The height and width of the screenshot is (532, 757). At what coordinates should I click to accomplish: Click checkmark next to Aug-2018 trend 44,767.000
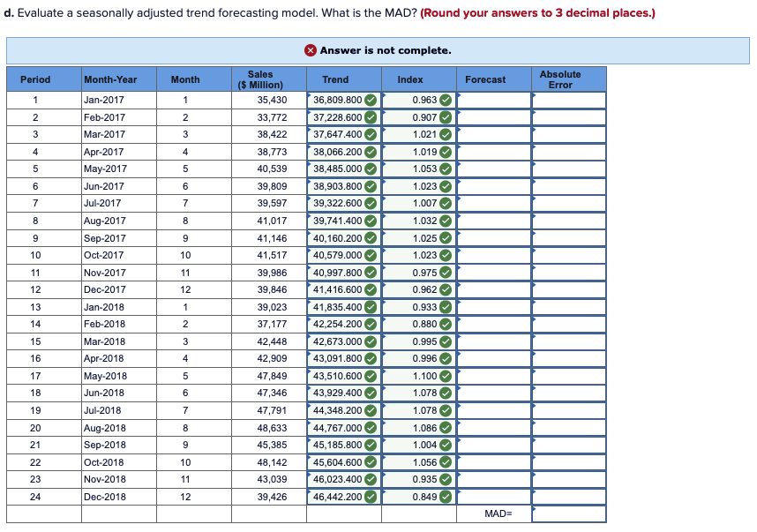click(x=371, y=428)
